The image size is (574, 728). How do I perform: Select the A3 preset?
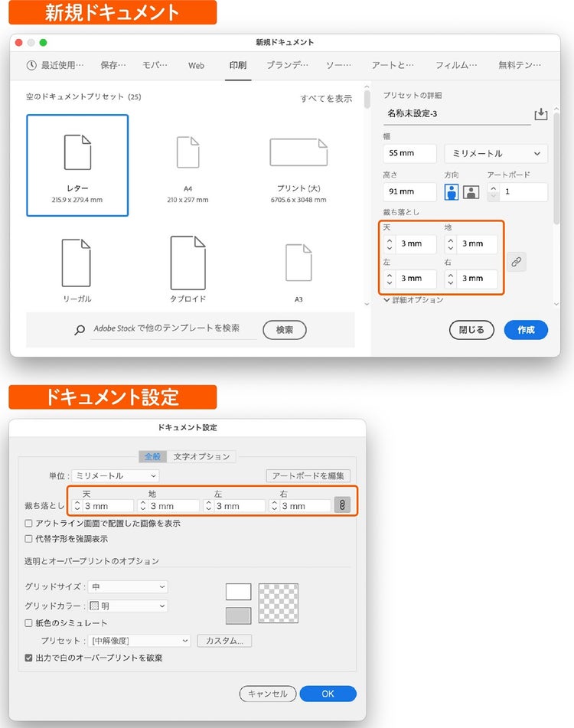pyautogui.click(x=298, y=273)
